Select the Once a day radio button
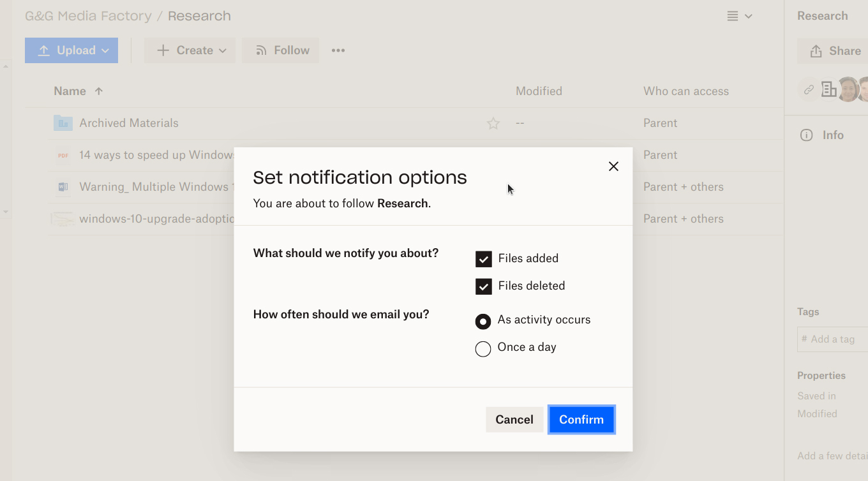 coord(483,348)
